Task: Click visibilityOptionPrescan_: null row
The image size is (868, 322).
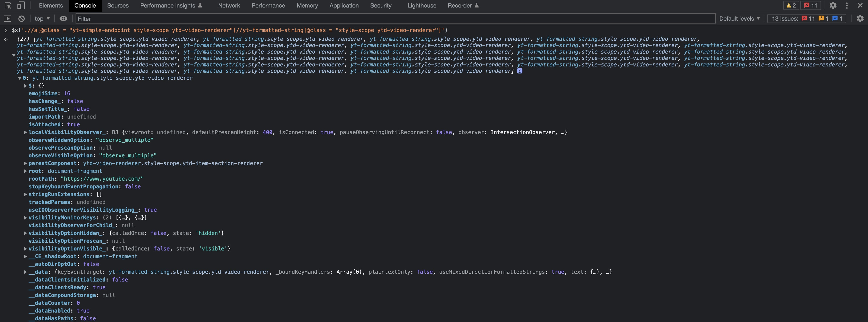Action: pos(77,241)
